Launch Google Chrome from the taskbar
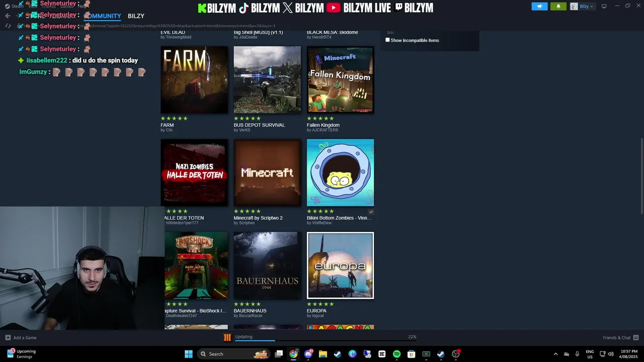 (x=293, y=354)
